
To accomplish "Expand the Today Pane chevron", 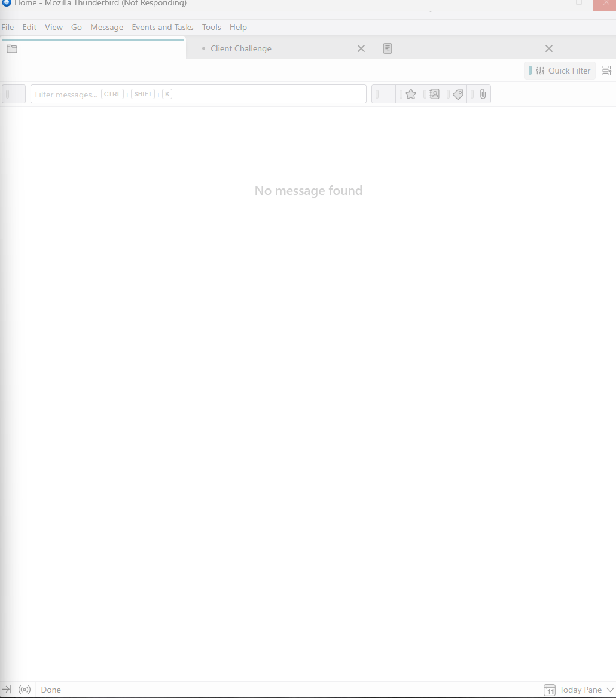I will (x=610, y=690).
